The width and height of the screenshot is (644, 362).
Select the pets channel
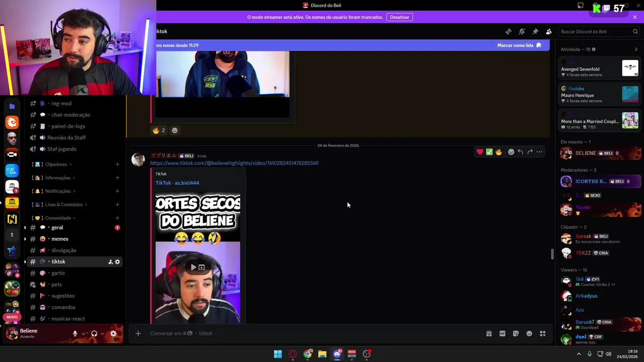coord(74,285)
